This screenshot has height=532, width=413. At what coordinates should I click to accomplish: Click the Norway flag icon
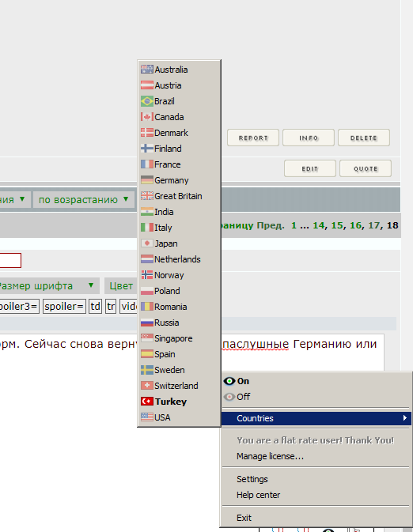tap(147, 275)
